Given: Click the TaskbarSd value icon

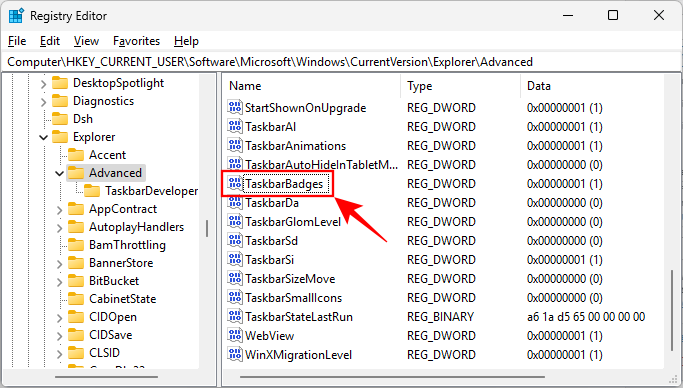Looking at the screenshot, I should [x=235, y=240].
